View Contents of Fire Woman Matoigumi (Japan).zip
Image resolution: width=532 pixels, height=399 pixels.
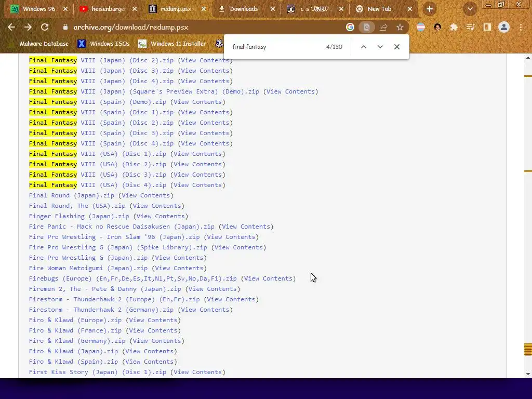[179, 268]
